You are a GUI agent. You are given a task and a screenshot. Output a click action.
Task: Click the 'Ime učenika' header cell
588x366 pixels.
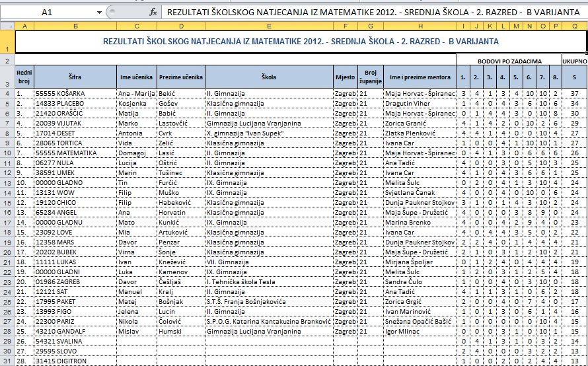pyautogui.click(x=137, y=77)
